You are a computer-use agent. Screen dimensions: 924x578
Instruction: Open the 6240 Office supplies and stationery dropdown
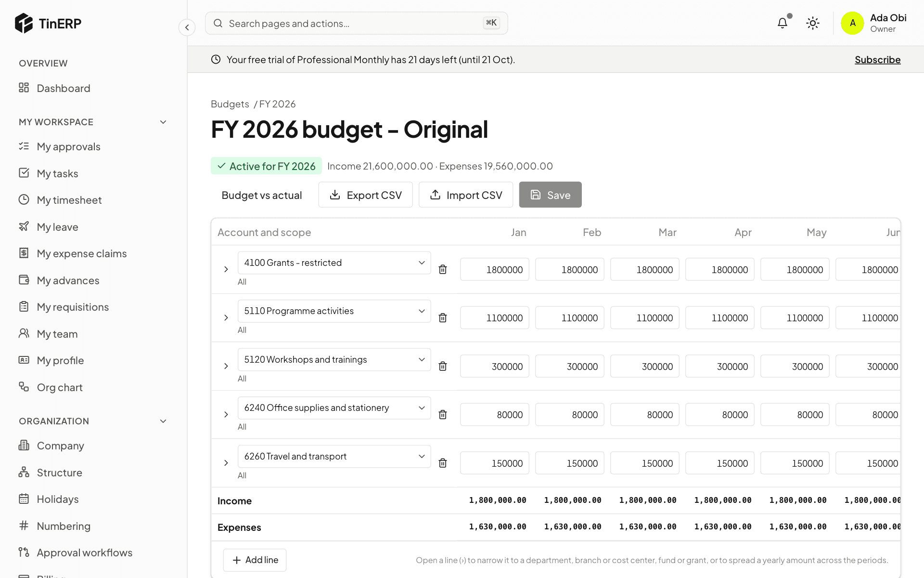(334, 408)
